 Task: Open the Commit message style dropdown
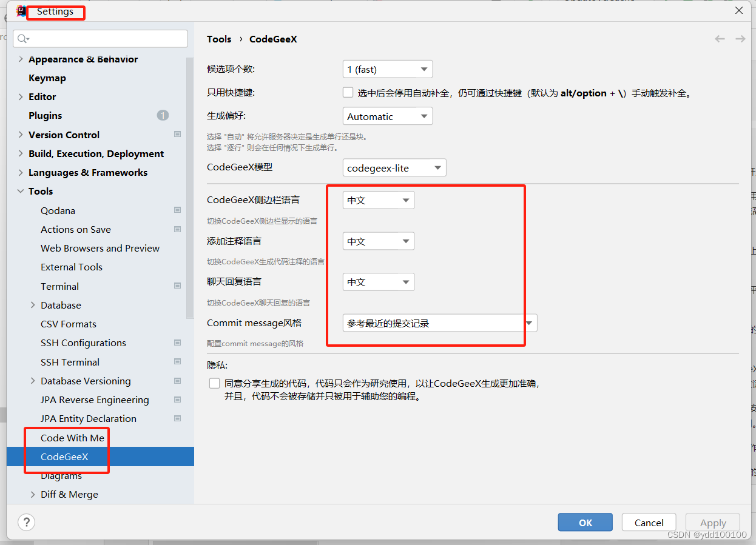(440, 323)
